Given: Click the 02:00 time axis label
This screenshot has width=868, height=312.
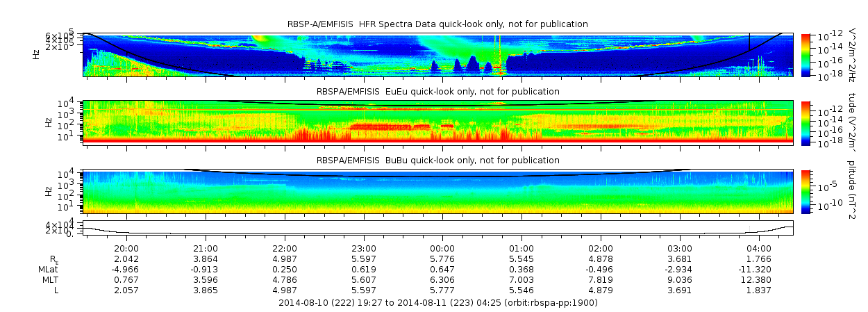Looking at the screenshot, I should (601, 249).
